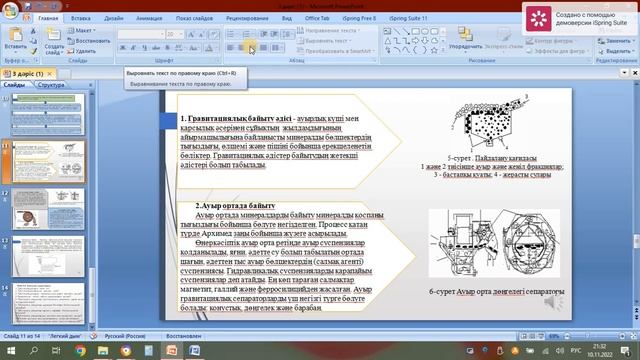Select the right arrow shape in gallery
Screen dimensions: 640x360
coord(416,41)
